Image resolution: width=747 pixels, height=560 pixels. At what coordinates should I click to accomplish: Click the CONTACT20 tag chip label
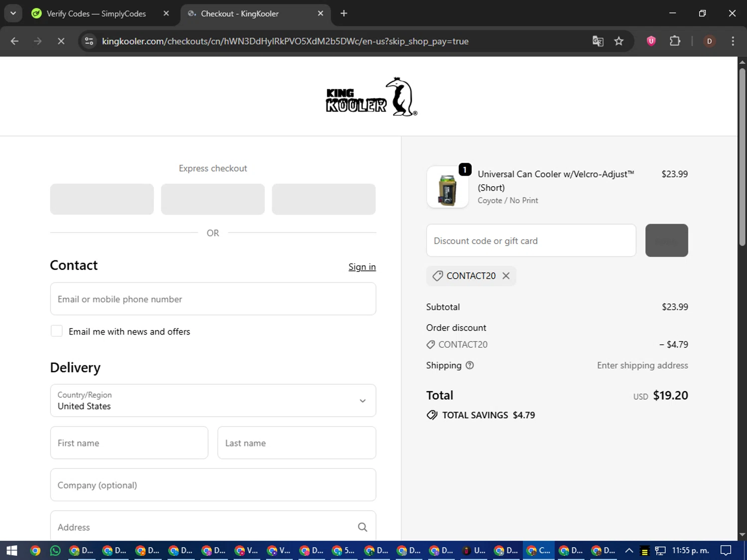click(x=471, y=276)
